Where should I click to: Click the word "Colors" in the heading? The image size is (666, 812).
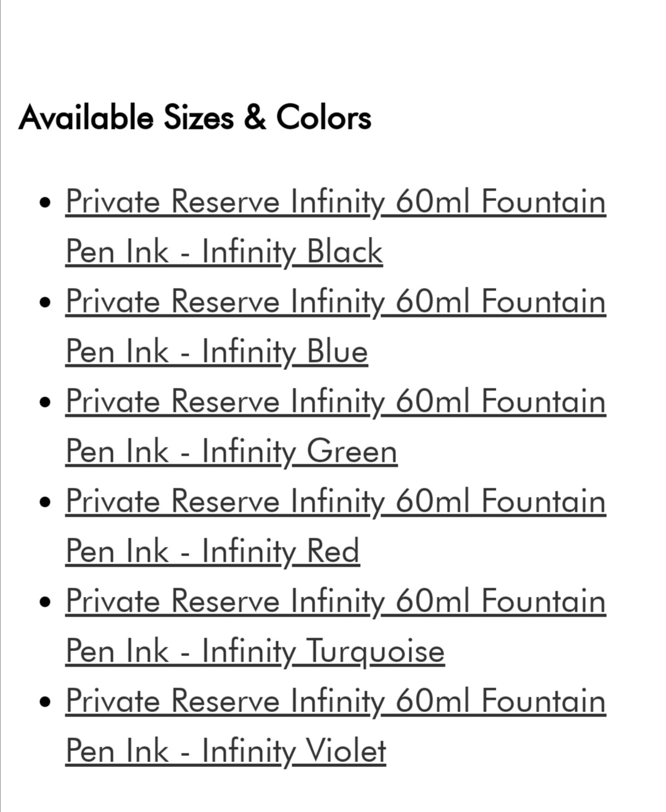[323, 117]
